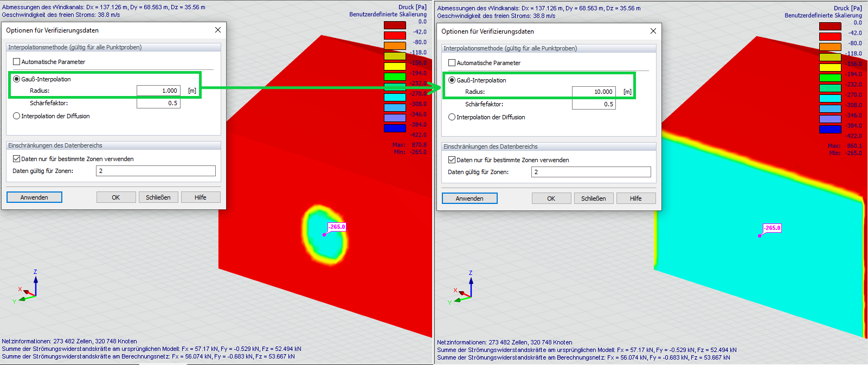
Task: Tick Automatische Parameter checkbox in right dialog
Action: click(452, 63)
